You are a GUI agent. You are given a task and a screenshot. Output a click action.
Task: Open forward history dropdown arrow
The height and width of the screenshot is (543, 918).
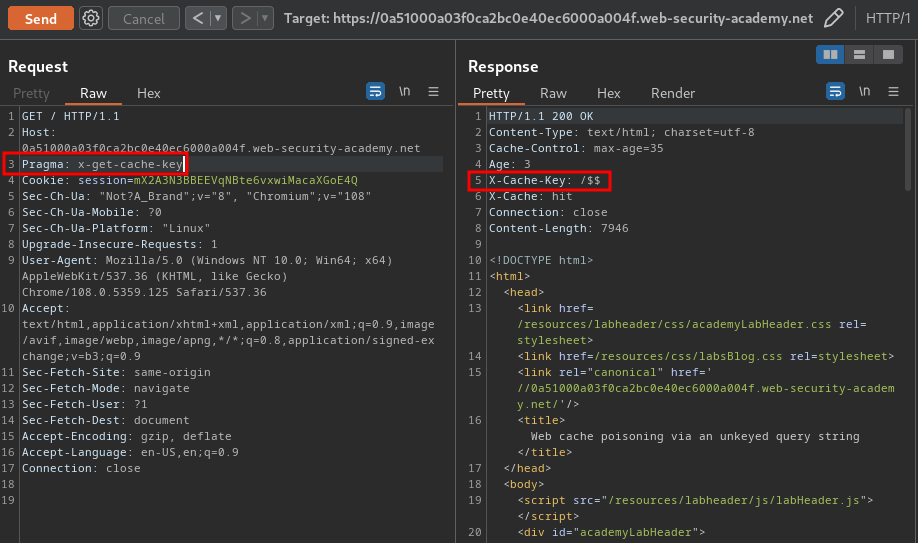(265, 19)
